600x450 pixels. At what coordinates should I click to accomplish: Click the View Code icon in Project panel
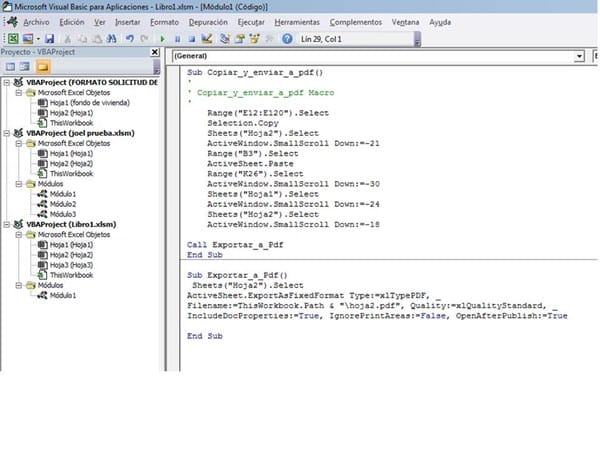pos(9,66)
